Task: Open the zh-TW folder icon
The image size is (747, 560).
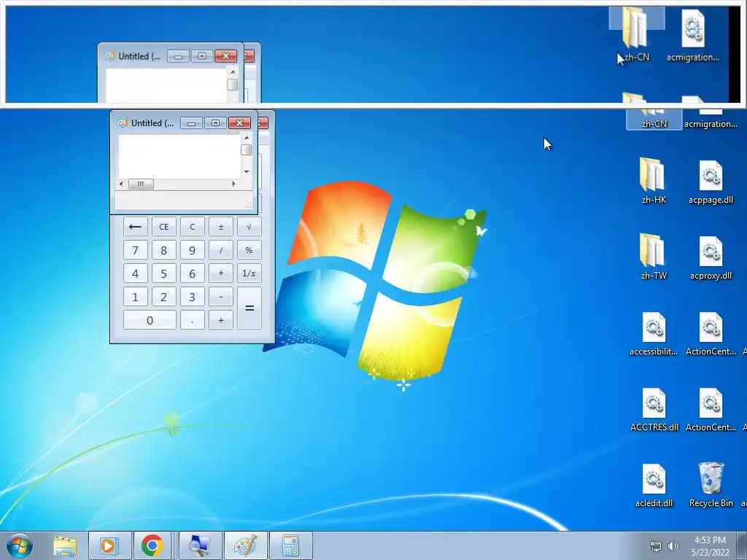Action: coord(654,257)
